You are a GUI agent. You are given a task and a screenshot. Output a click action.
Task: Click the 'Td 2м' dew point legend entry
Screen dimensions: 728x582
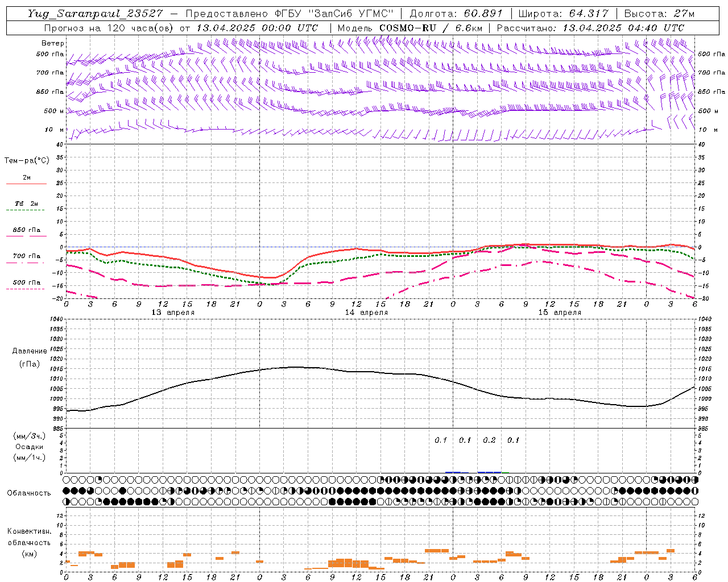pos(27,203)
